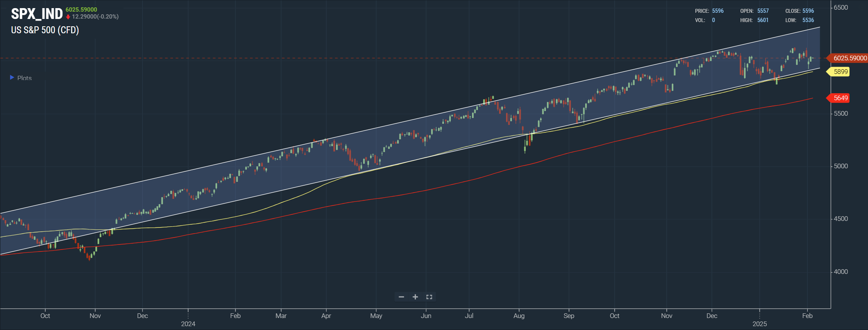Click the 6500 price axis label
The image size is (868, 330).
pyautogui.click(x=841, y=8)
